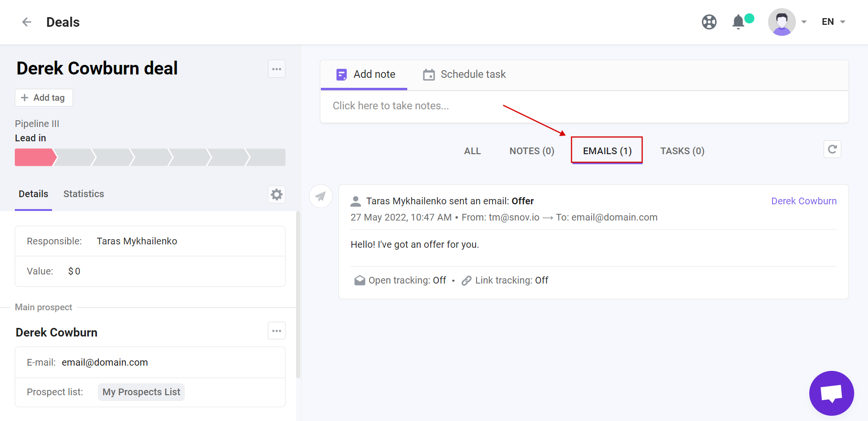
Task: Open the help lifebuoy icon
Action: 709,22
